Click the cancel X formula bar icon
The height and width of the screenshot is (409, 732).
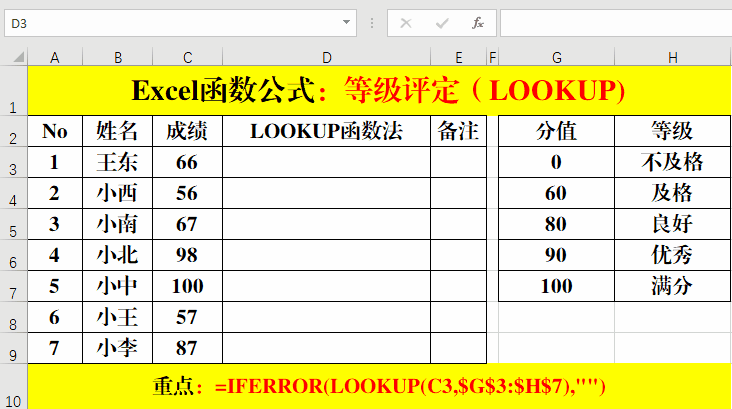coord(406,23)
